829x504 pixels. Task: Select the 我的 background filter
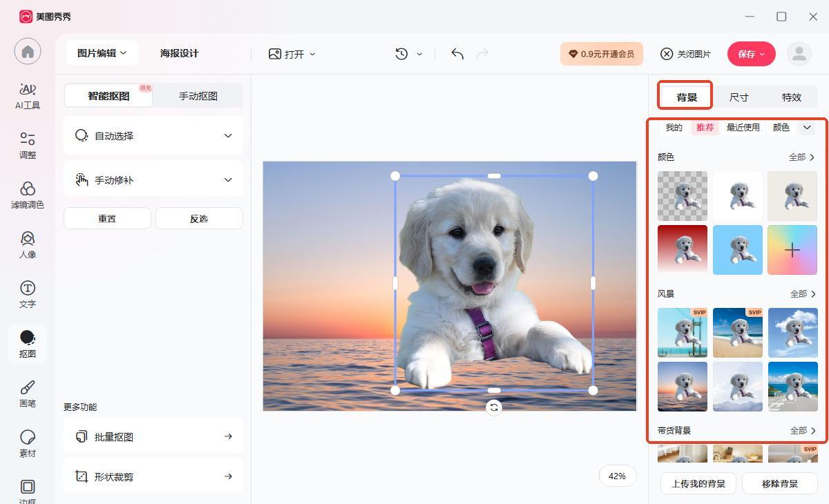point(674,128)
